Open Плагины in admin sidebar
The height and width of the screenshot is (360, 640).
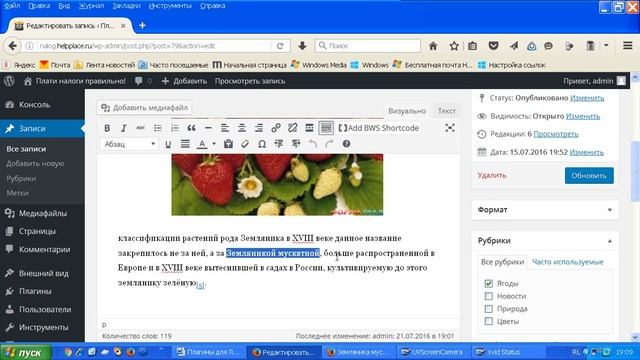coord(42,291)
